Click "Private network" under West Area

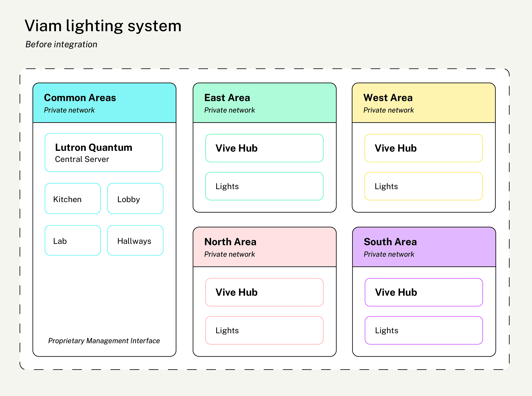point(389,110)
